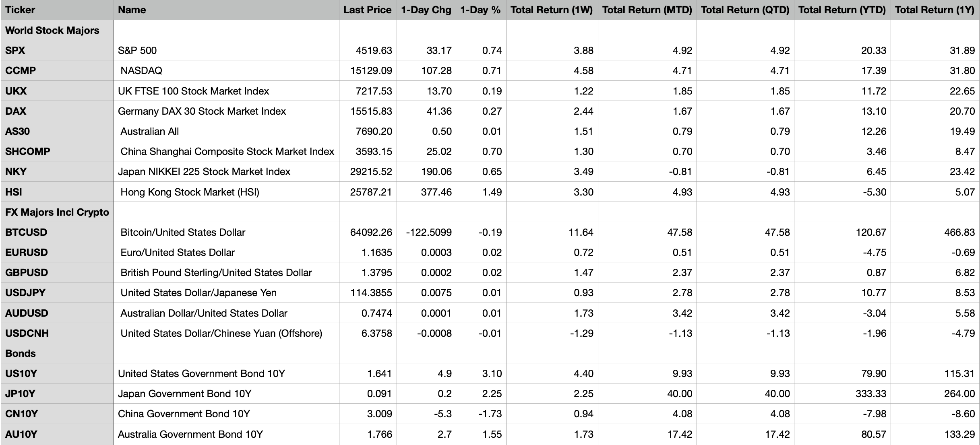This screenshot has height=445, width=980.
Task: Click the Bonds section cell
Action: (57, 353)
